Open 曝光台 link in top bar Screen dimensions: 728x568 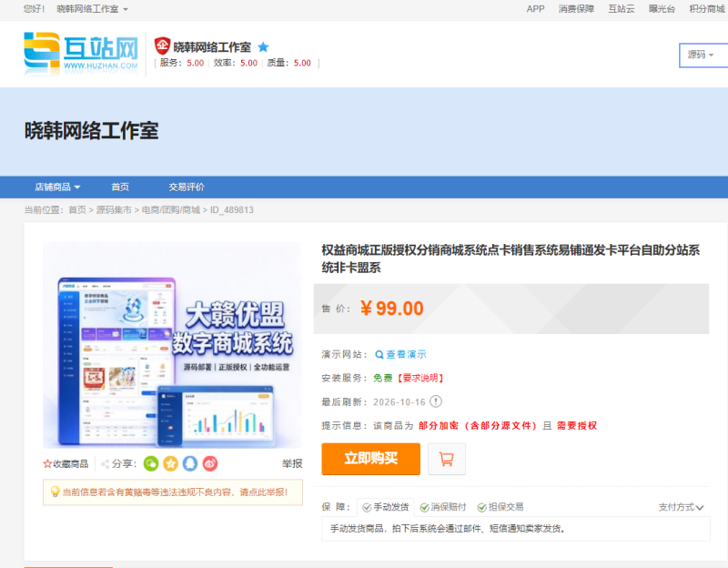tap(662, 9)
